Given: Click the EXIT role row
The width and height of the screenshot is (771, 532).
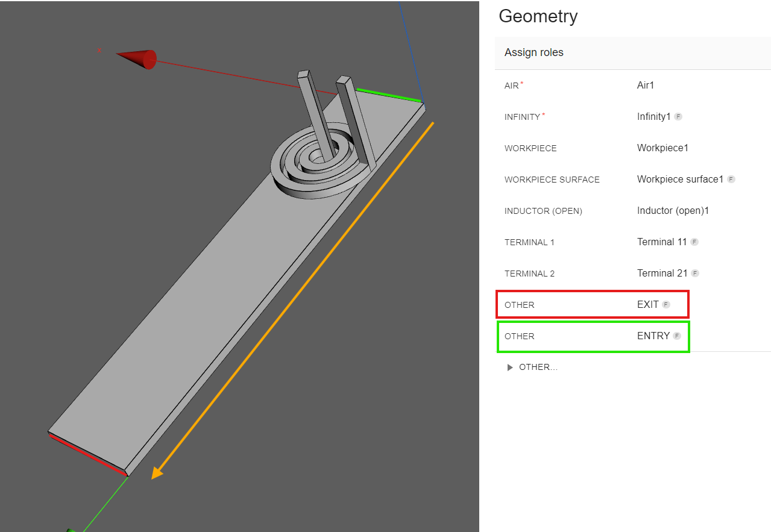Looking at the screenshot, I should pos(592,305).
